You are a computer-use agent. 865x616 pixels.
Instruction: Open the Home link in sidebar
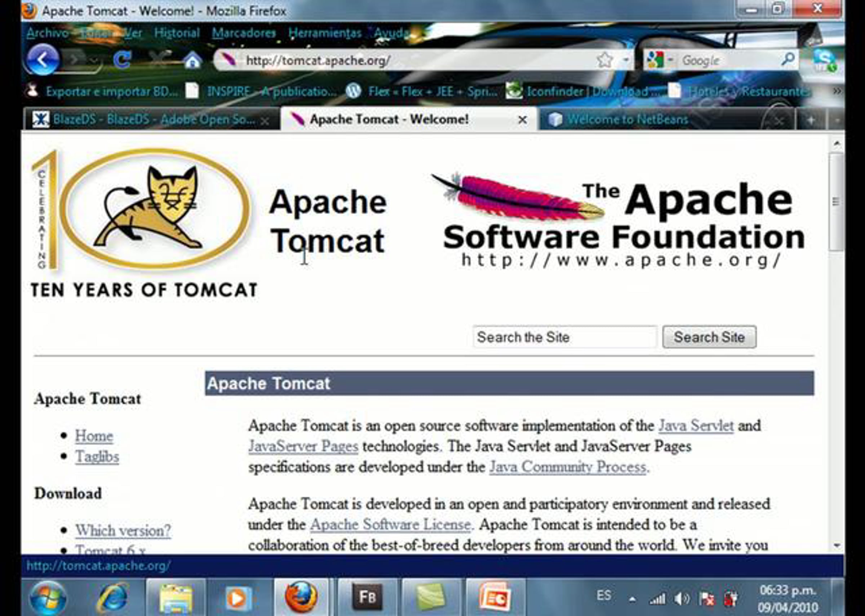(94, 436)
